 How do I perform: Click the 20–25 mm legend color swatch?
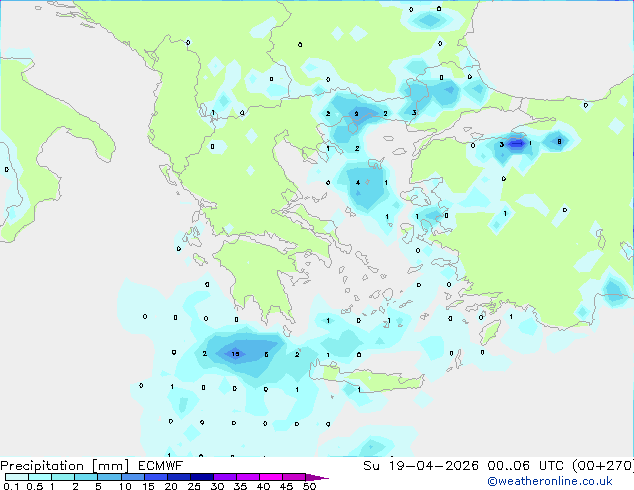[178, 477]
